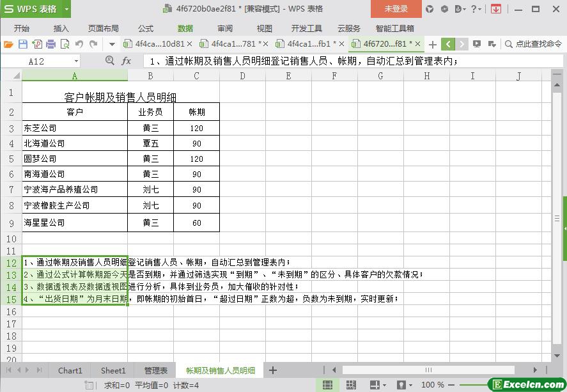The width and height of the screenshot is (567, 392).
Task: Select row 7 header
Action: point(12,189)
